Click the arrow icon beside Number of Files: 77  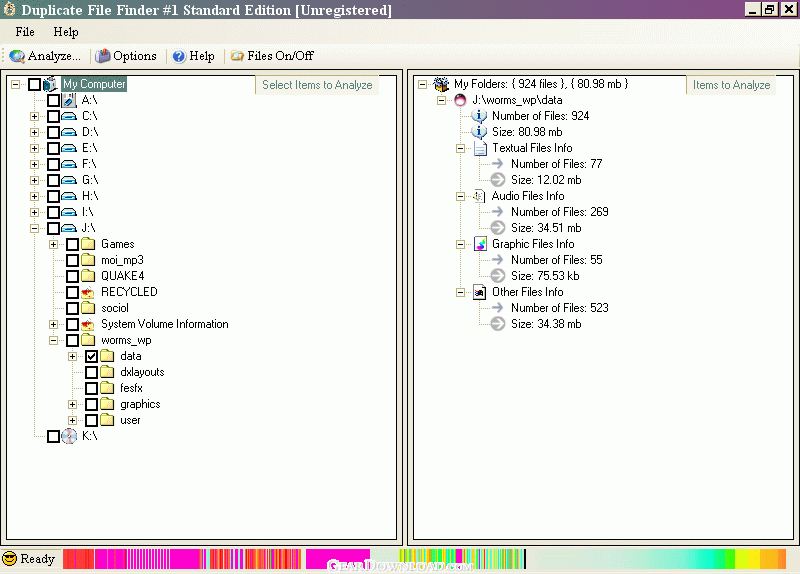pos(497,164)
